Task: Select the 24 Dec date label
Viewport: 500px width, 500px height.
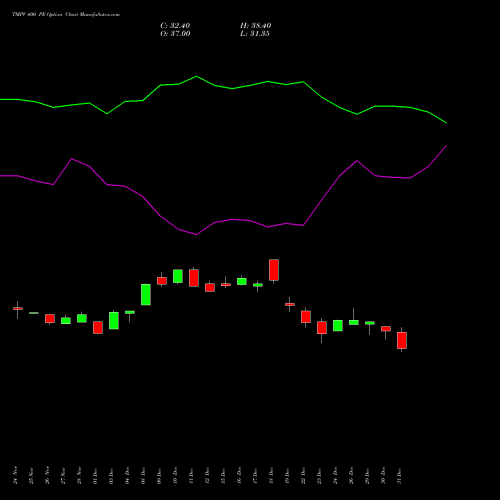Action: click(x=335, y=475)
